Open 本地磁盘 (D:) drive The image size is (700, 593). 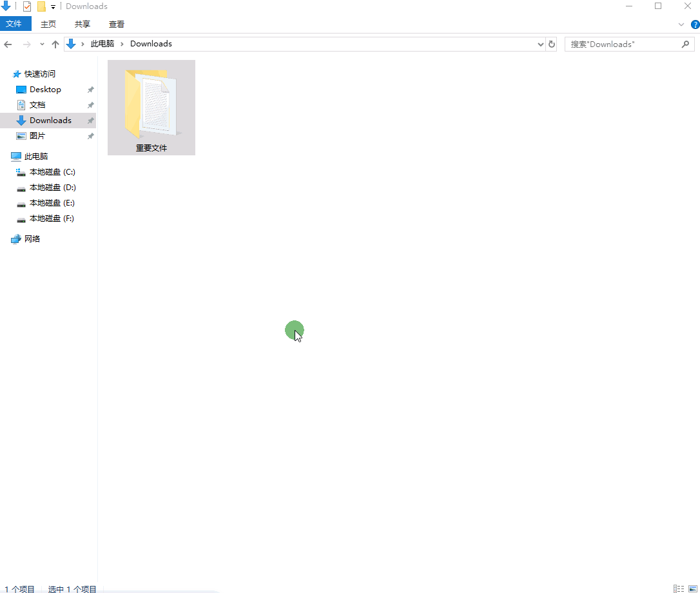tap(53, 188)
